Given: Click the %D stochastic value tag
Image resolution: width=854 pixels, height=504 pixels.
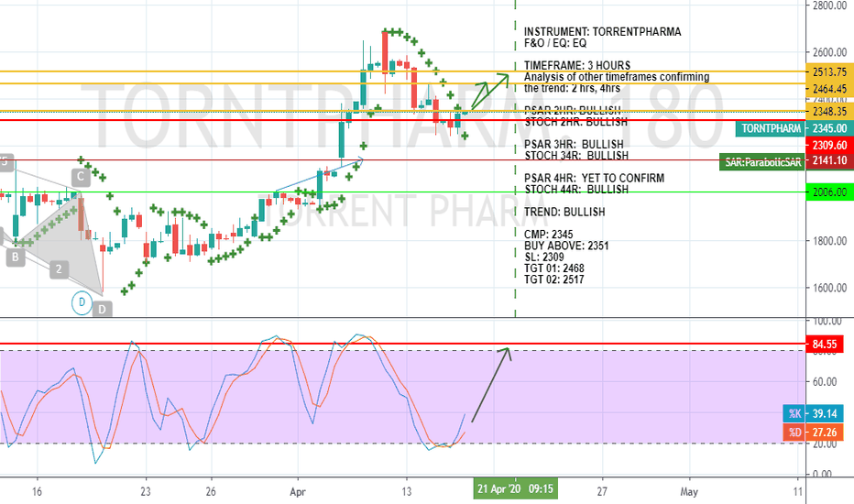Looking at the screenshot, I should 794,433.
